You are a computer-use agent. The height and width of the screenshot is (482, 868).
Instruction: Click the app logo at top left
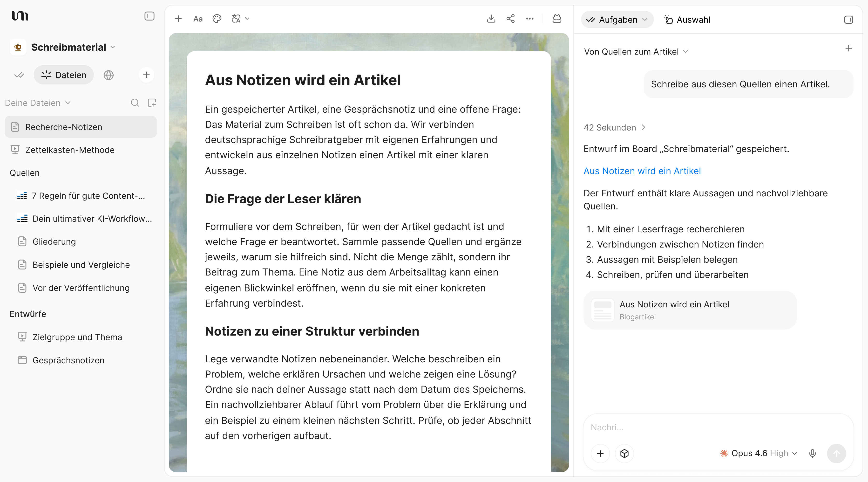(x=20, y=15)
